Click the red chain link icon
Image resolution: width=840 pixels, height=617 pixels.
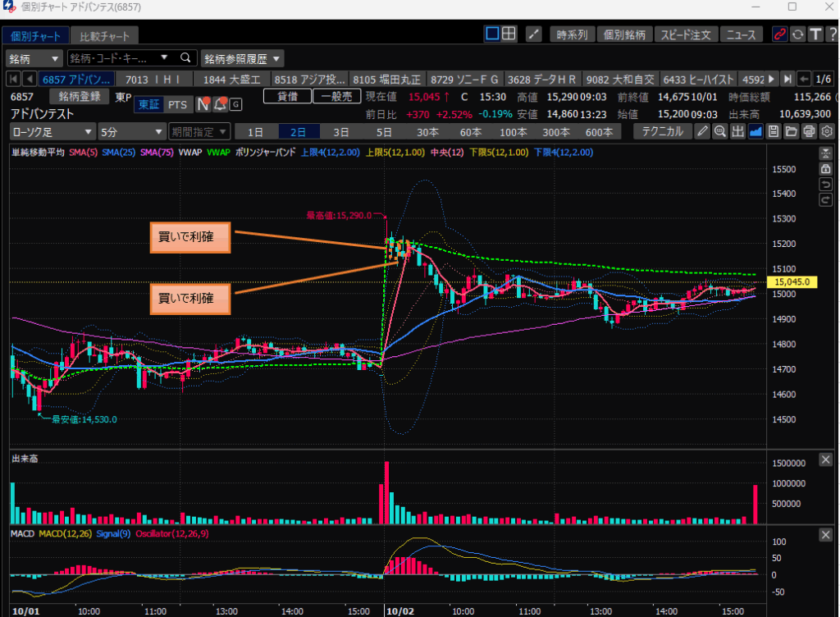click(779, 34)
